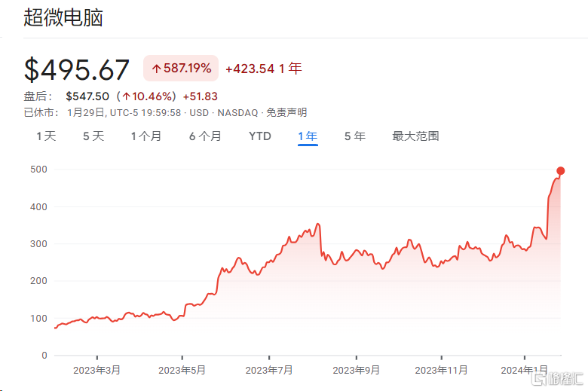This screenshot has width=588, height=391.
Task: Click the $495.67 current price
Action: 77,69
